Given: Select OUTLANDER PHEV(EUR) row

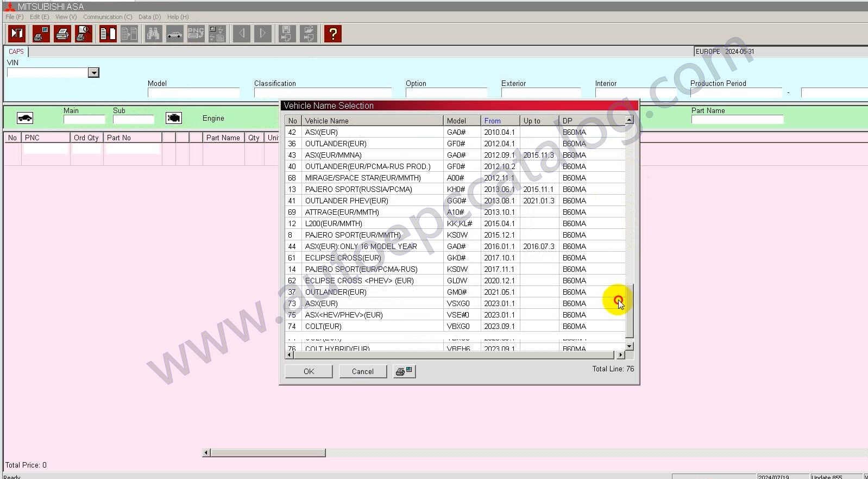Looking at the screenshot, I should click(455, 201).
